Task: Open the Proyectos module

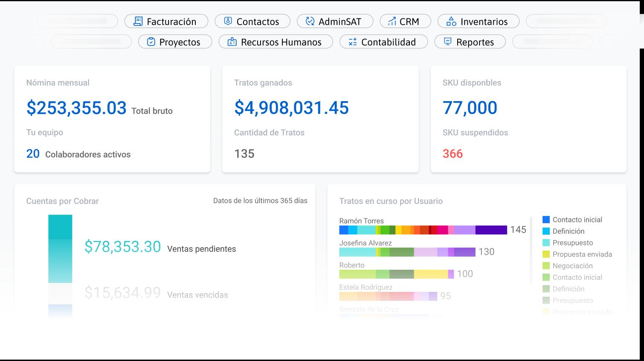Action: pyautogui.click(x=175, y=41)
